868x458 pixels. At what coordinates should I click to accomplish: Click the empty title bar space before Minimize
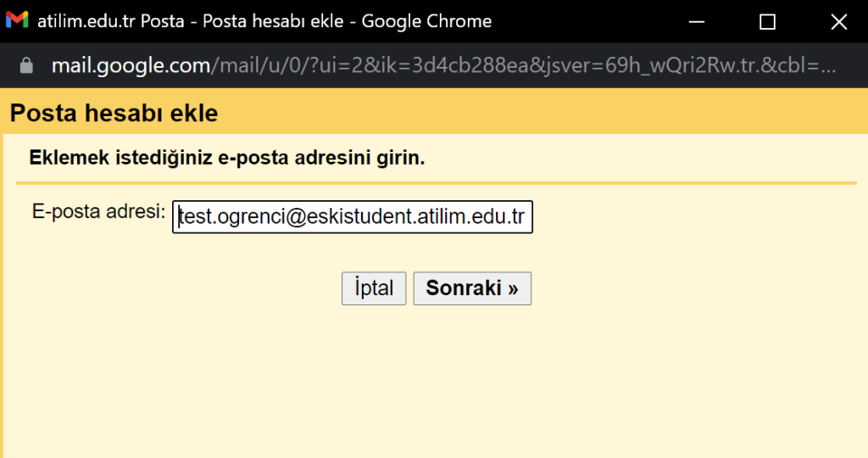coord(585,21)
